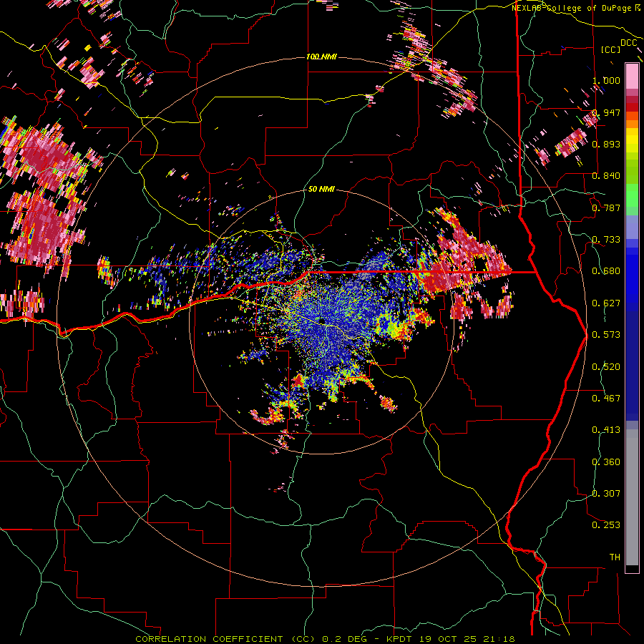The height and width of the screenshot is (644, 644).
Task: Click the 50 NMI range ring label
Action: pyautogui.click(x=321, y=189)
